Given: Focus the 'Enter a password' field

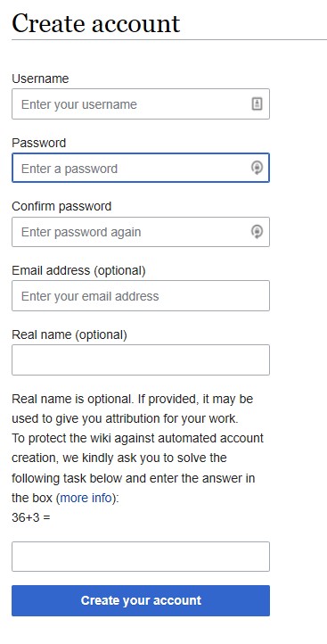Looking at the screenshot, I should [x=141, y=168].
